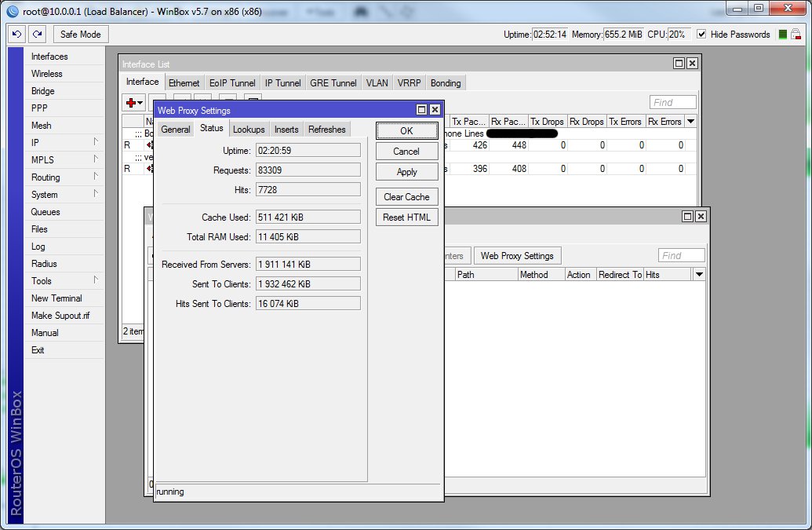Select the Ethernet tab in Interface List
812x530 pixels.
[x=184, y=82]
